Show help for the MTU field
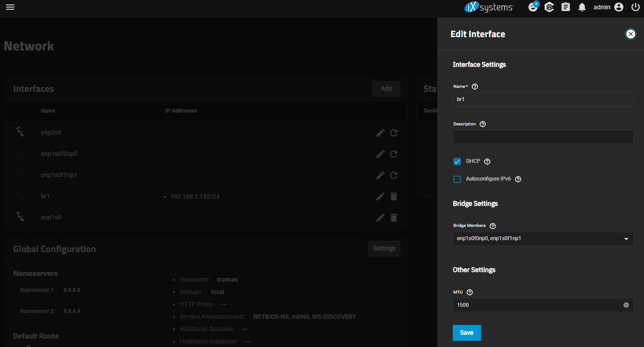Viewport: 644px width, 347px height. 470,292
